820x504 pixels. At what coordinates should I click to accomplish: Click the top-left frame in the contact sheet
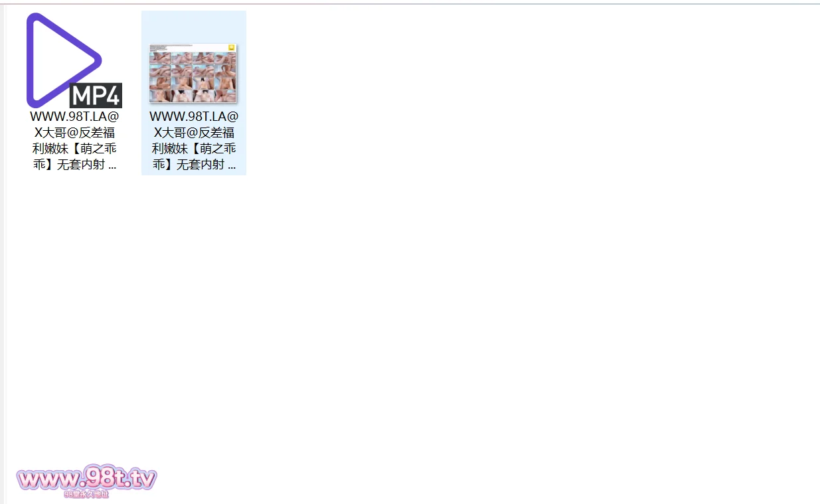(x=161, y=58)
